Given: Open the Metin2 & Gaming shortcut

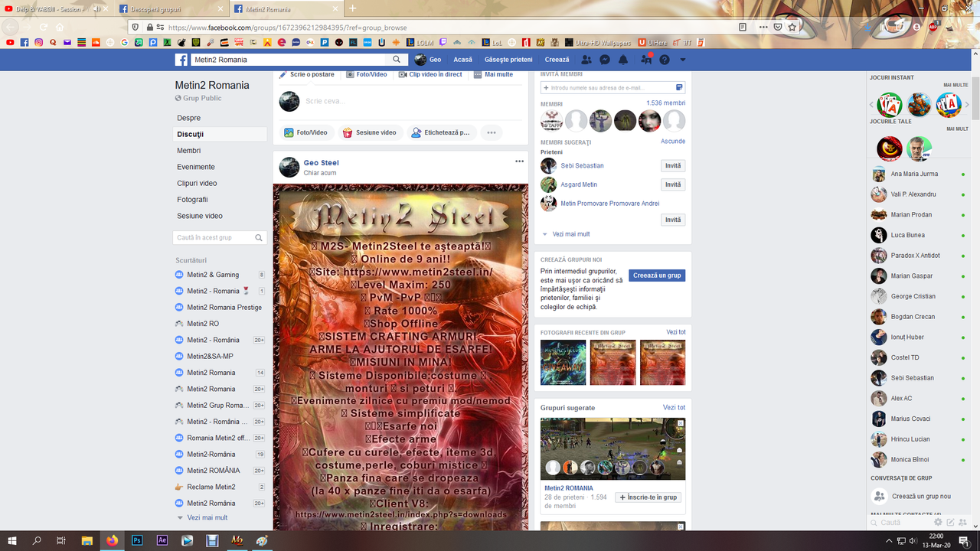Looking at the screenshot, I should (x=213, y=275).
